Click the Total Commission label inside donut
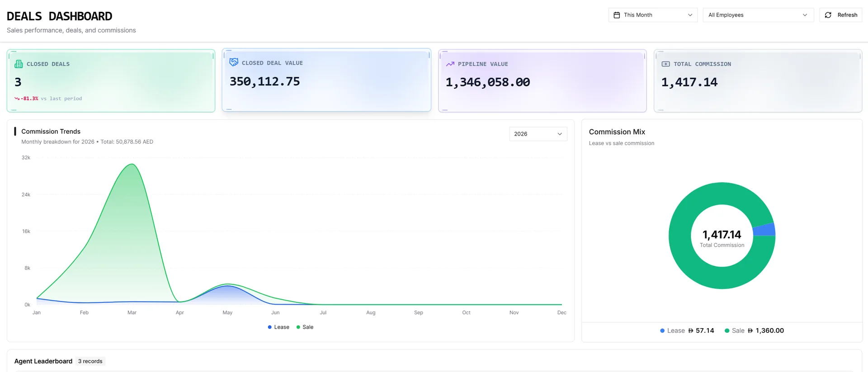Image resolution: width=868 pixels, height=372 pixels. click(722, 245)
